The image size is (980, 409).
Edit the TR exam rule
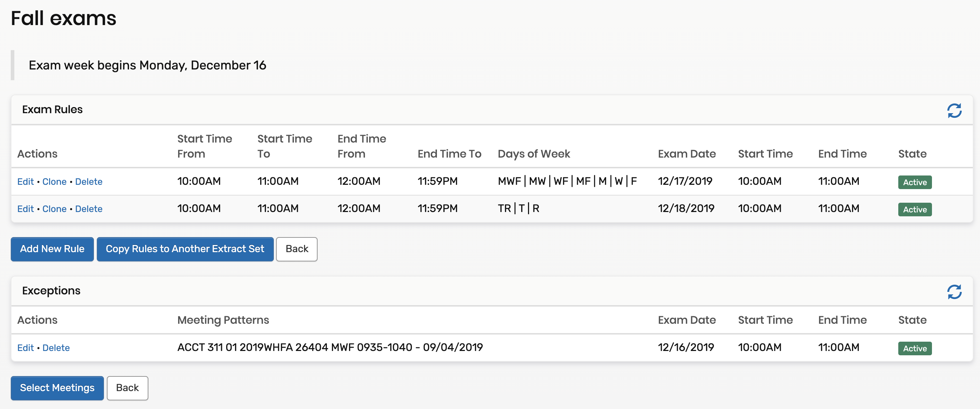pyautogui.click(x=25, y=209)
